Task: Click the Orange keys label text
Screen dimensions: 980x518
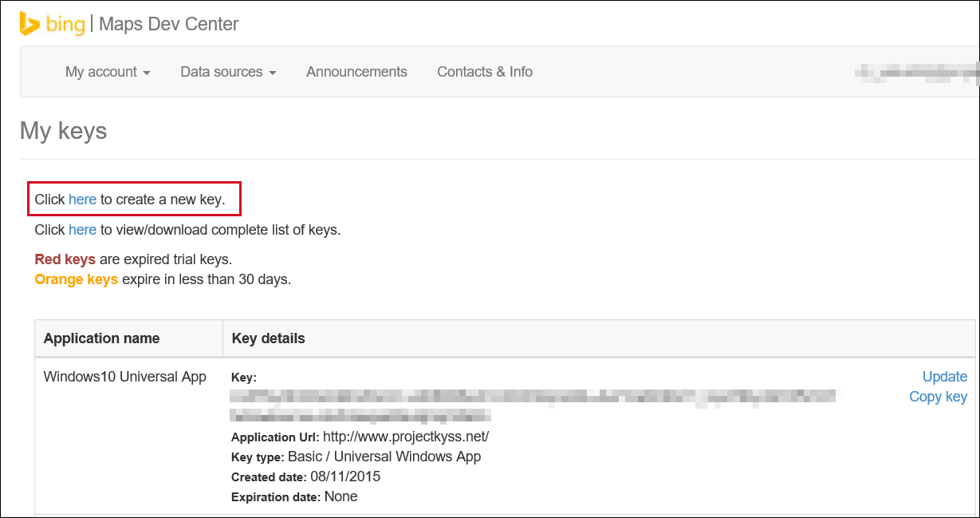Action: coord(77,279)
